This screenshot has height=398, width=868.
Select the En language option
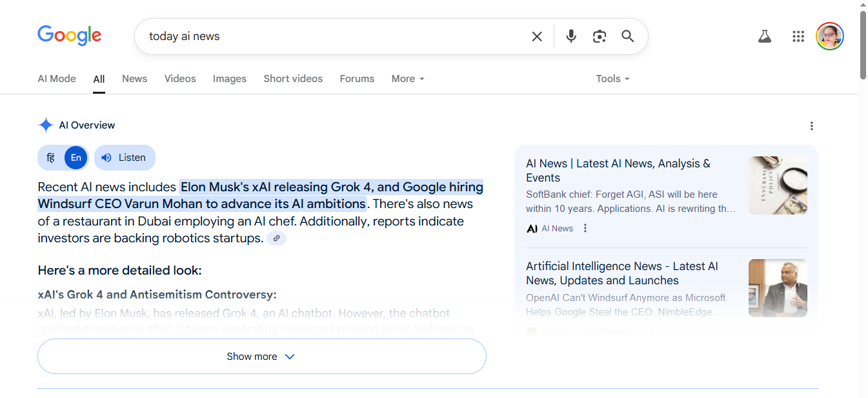pos(76,158)
